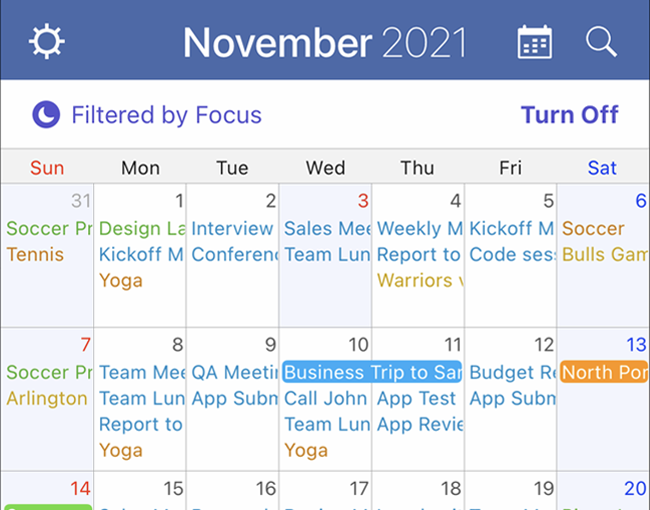650x510 pixels.
Task: Tap the search magnifier icon
Action: pos(601,42)
